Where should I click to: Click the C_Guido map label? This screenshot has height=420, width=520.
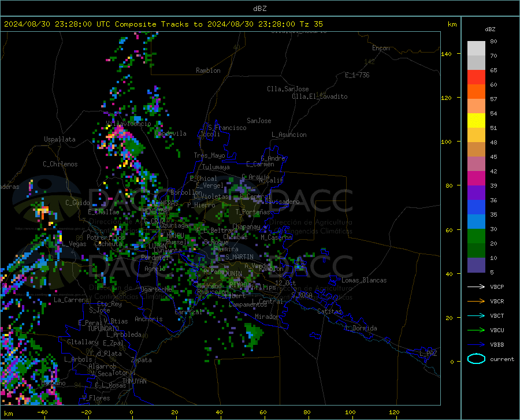pos(77,203)
